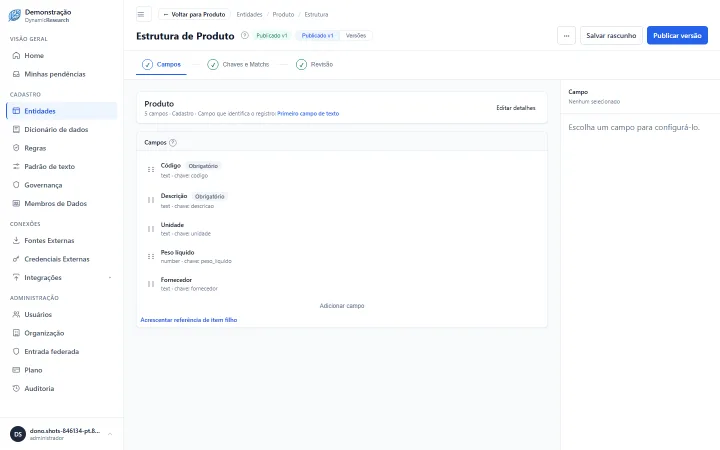Open the Versões segment
Image resolution: width=720 pixels, height=450 pixels.
[356, 35]
